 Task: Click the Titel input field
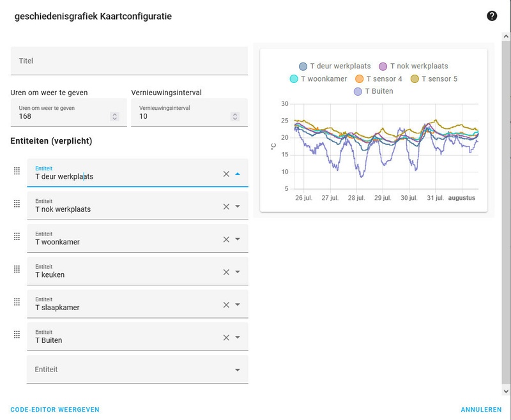point(129,61)
